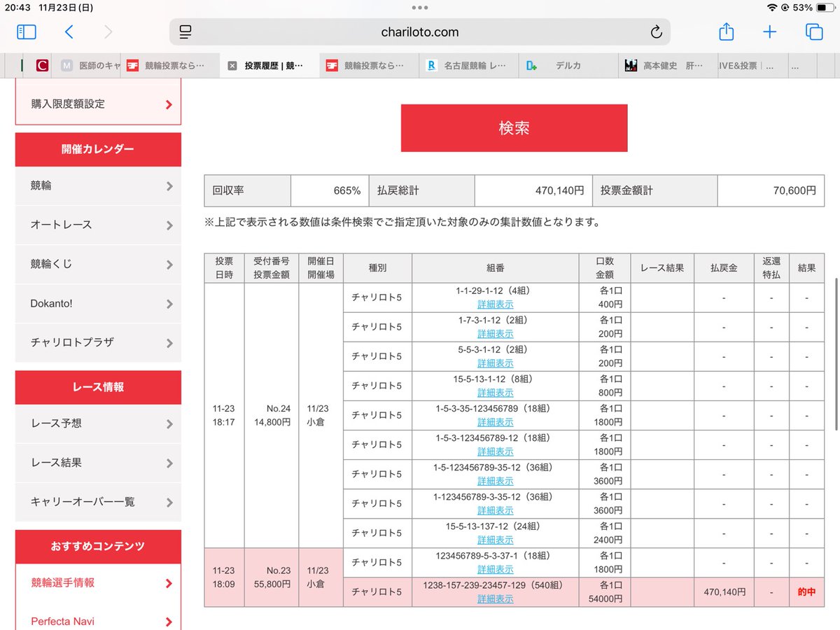Screen dimensions: 840x630
Task: Click the 組番 column header
Action: point(496,268)
